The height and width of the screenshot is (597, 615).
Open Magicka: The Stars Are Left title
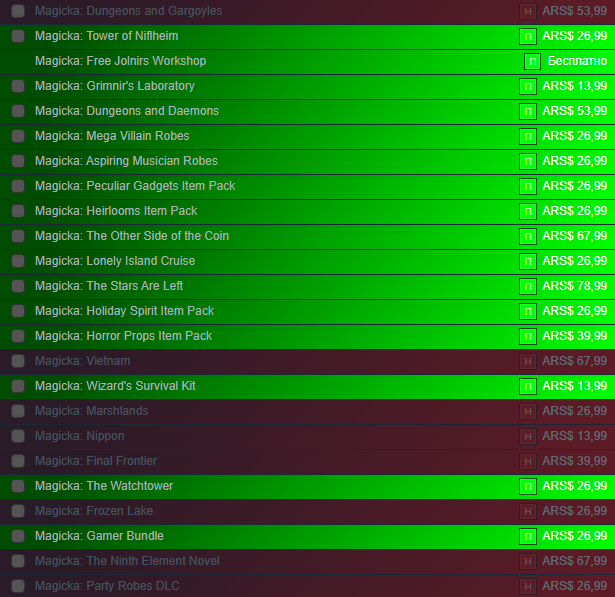point(109,286)
